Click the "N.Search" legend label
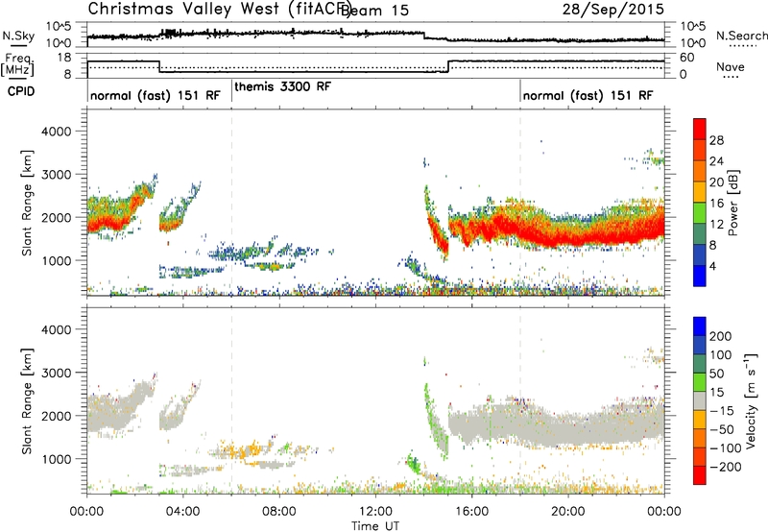The height and width of the screenshot is (532, 768). [x=742, y=36]
